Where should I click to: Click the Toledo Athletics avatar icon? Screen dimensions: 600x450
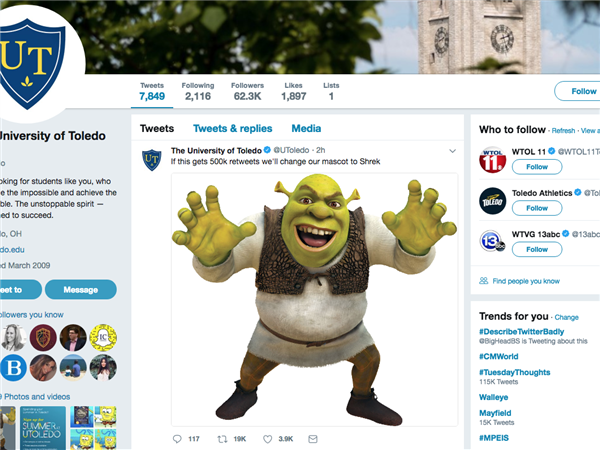pyautogui.click(x=492, y=200)
